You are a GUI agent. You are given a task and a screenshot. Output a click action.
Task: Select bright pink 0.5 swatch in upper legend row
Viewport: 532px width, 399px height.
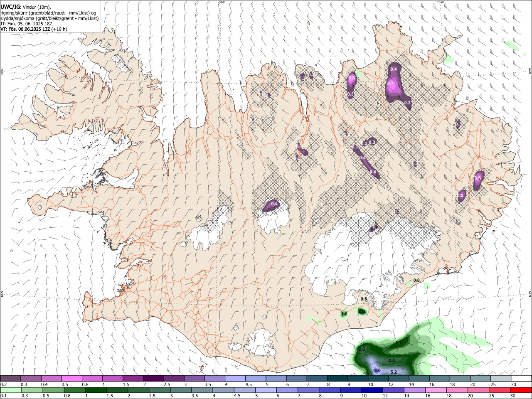71,378
